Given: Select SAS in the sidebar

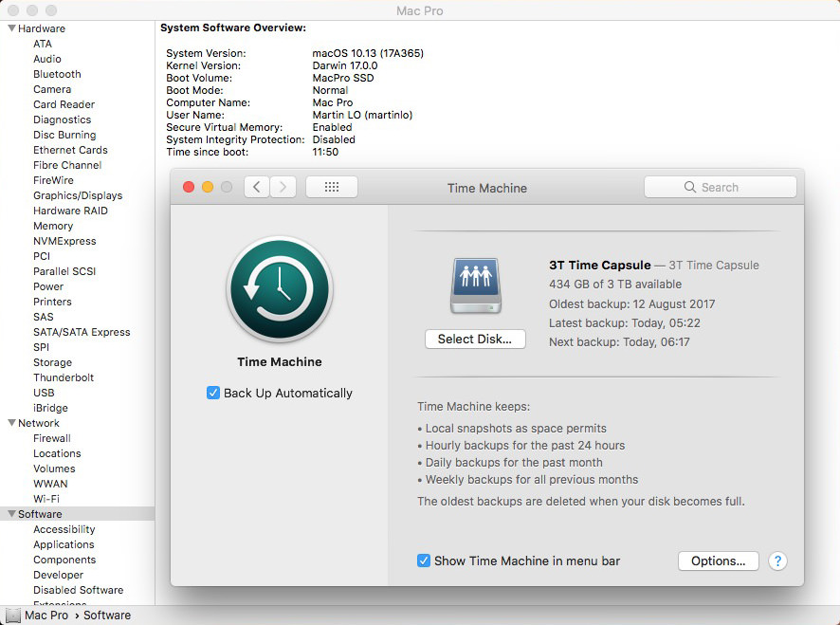Looking at the screenshot, I should click(x=43, y=317).
